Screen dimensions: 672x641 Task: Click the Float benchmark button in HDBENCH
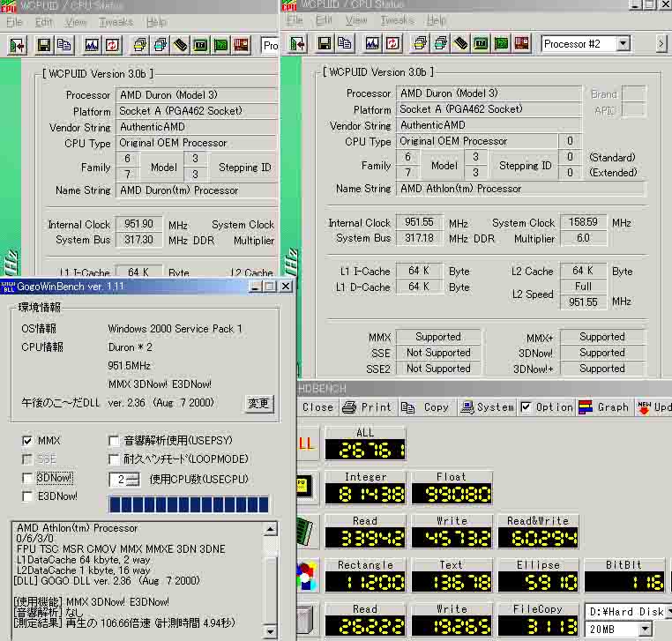click(x=452, y=488)
